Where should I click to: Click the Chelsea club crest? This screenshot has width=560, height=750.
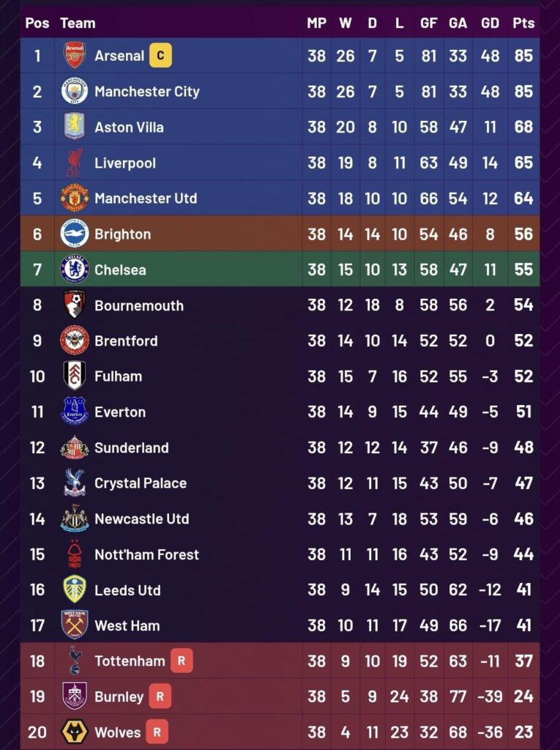coord(73,270)
